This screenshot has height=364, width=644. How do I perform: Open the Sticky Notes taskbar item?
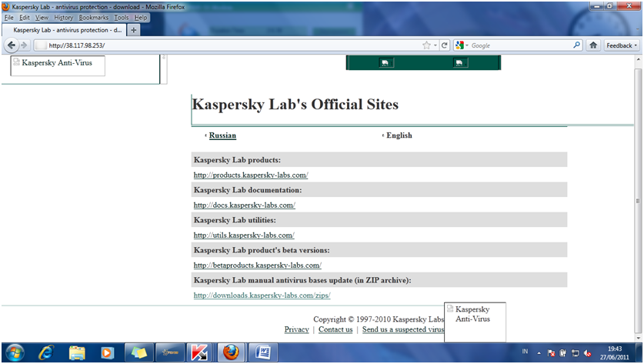coord(139,352)
